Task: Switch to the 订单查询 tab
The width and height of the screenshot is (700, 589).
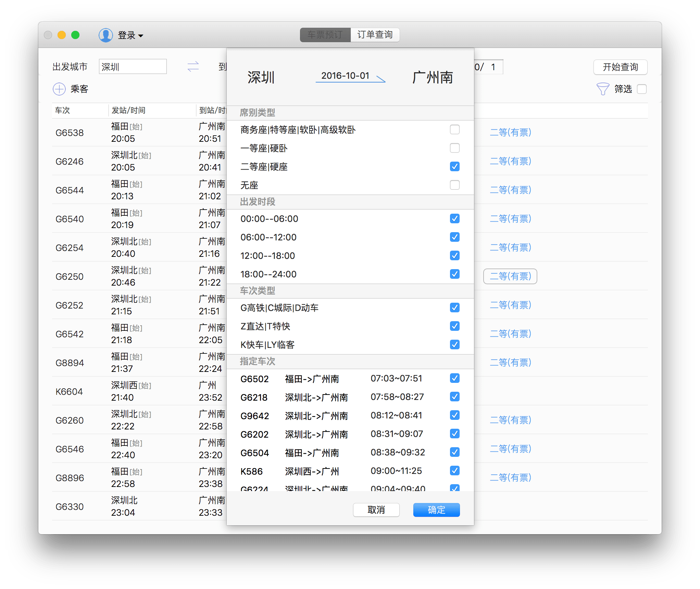Action: coord(375,35)
